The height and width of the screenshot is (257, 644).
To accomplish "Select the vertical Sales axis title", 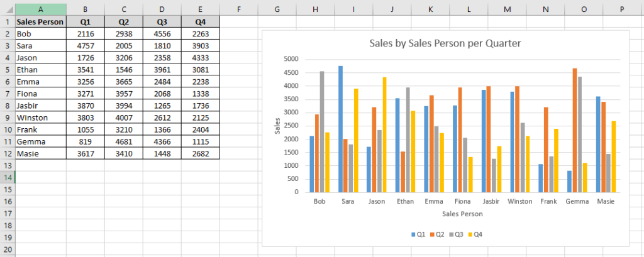I will [277, 126].
